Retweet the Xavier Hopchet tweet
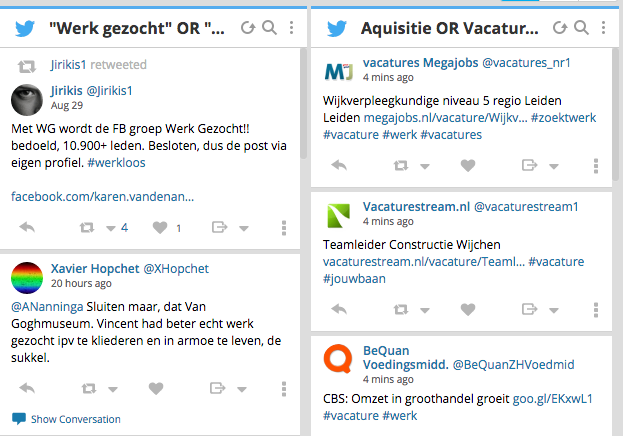623x436 pixels. coord(89,388)
